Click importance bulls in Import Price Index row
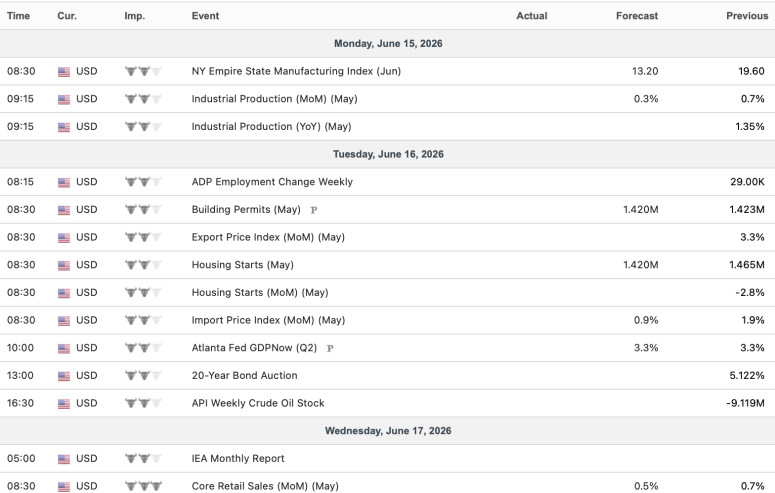 [x=143, y=320]
